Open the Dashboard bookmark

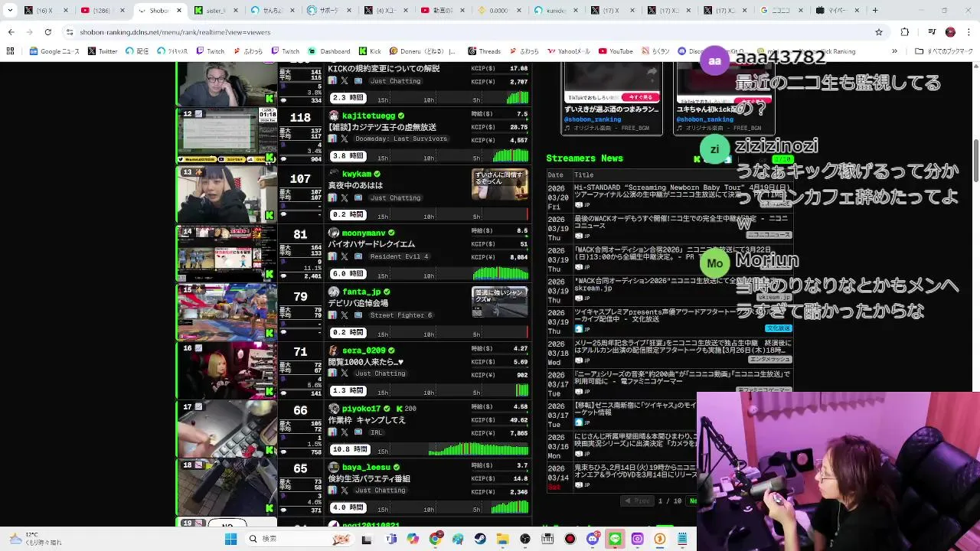(329, 51)
